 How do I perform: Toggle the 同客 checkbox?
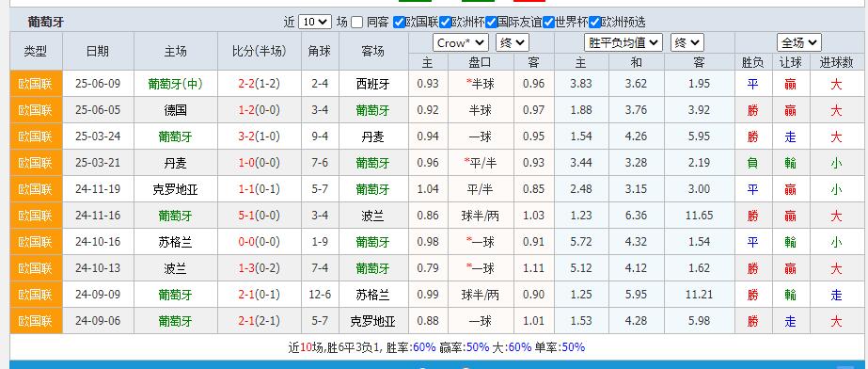pos(357,23)
